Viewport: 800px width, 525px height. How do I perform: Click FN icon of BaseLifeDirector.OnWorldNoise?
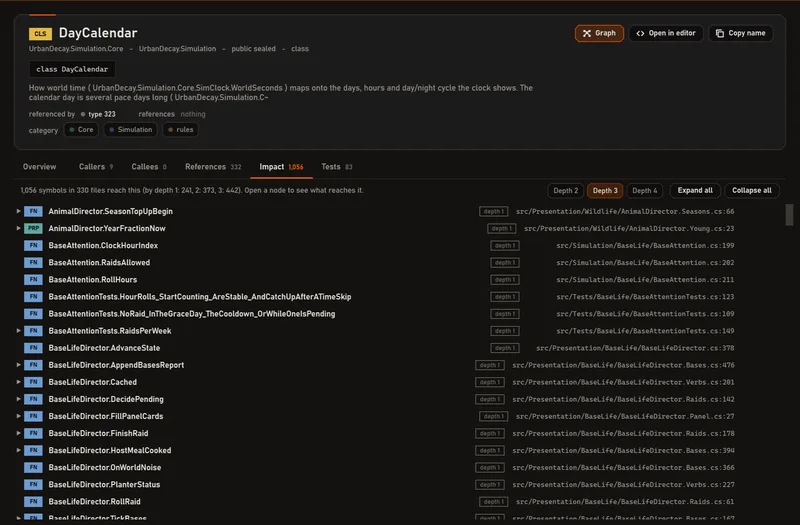click(33, 467)
